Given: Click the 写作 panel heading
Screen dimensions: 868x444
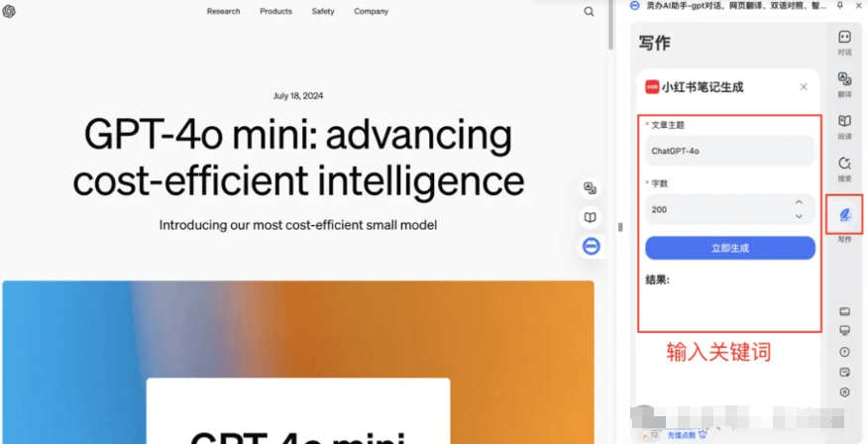Looking at the screenshot, I should (x=654, y=44).
